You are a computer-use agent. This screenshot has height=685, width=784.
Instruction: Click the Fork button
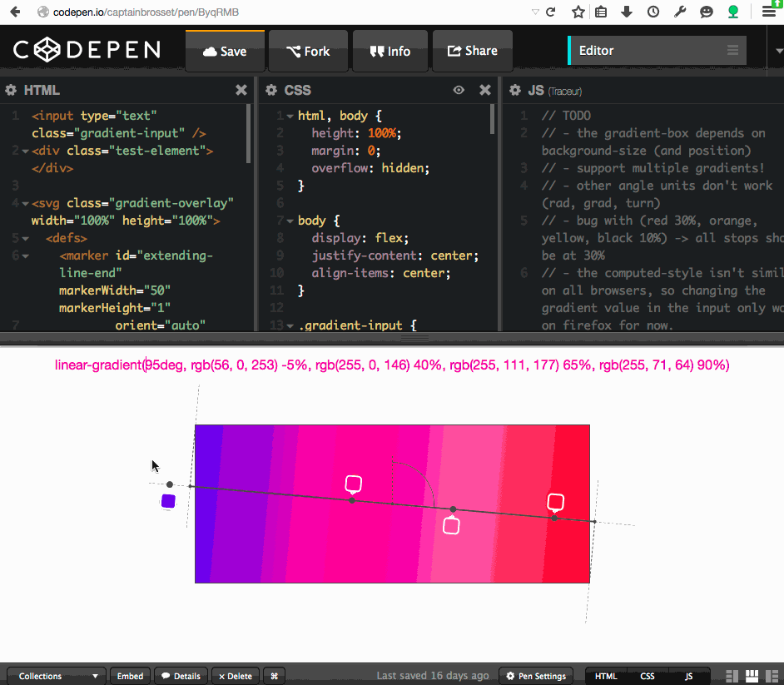coord(307,52)
